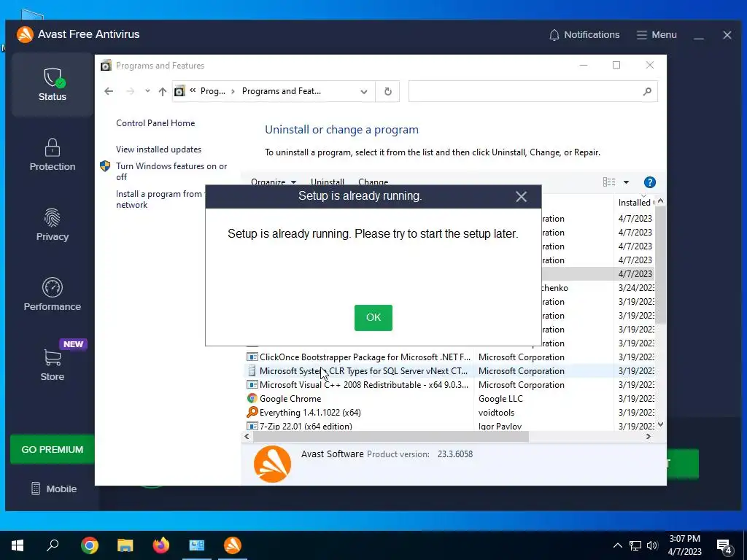Click the GO PREMIUM button
The height and width of the screenshot is (560, 747).
coord(53,449)
